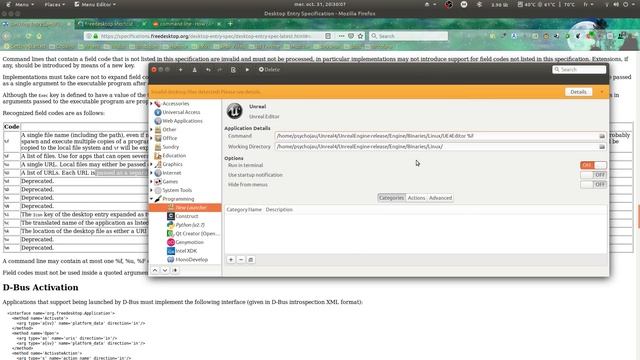640x360 pixels.
Task: Edit the Unreal Editor comment text
Action: coord(264,116)
